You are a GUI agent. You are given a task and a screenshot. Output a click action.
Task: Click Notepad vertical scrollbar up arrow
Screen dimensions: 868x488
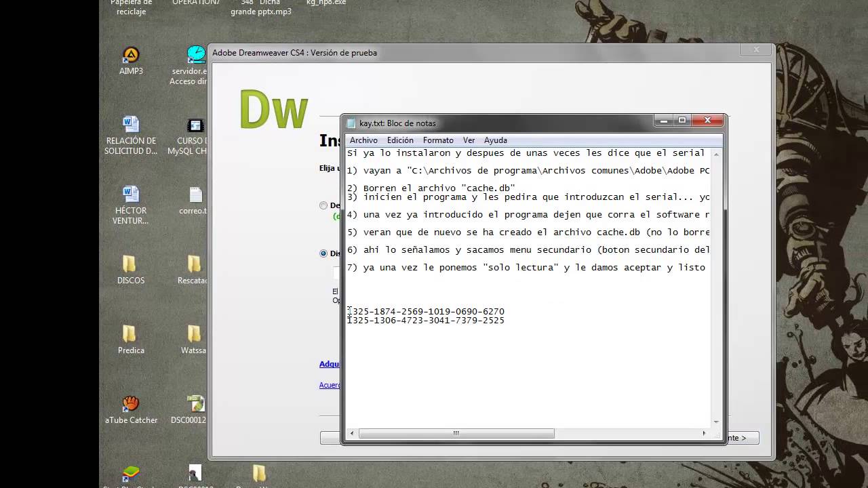click(x=717, y=154)
